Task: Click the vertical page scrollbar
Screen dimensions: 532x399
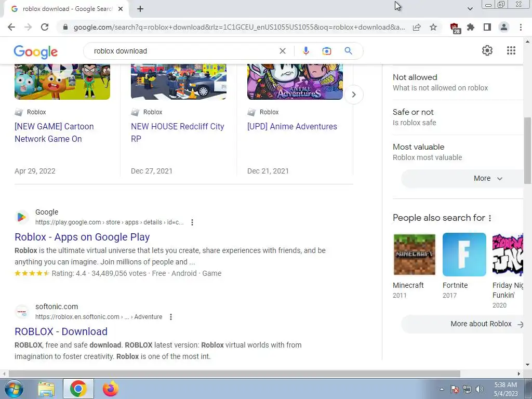Action: [x=527, y=150]
